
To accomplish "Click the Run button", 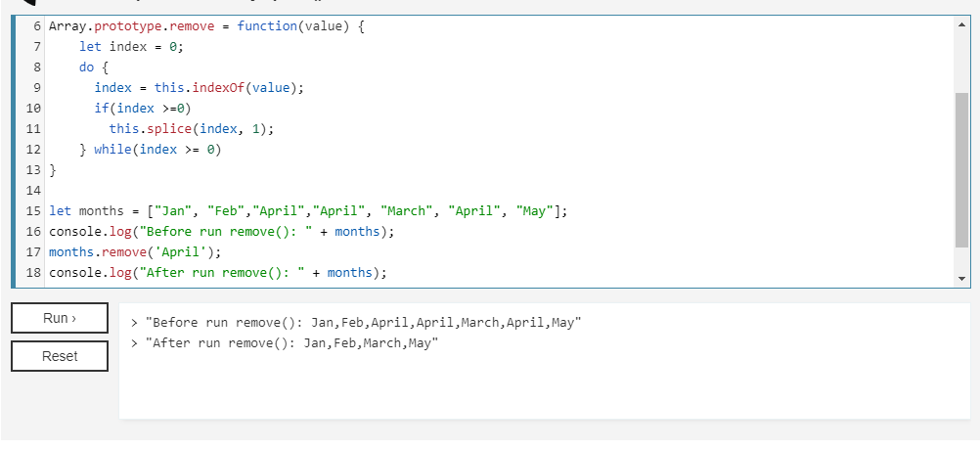I will (x=60, y=318).
